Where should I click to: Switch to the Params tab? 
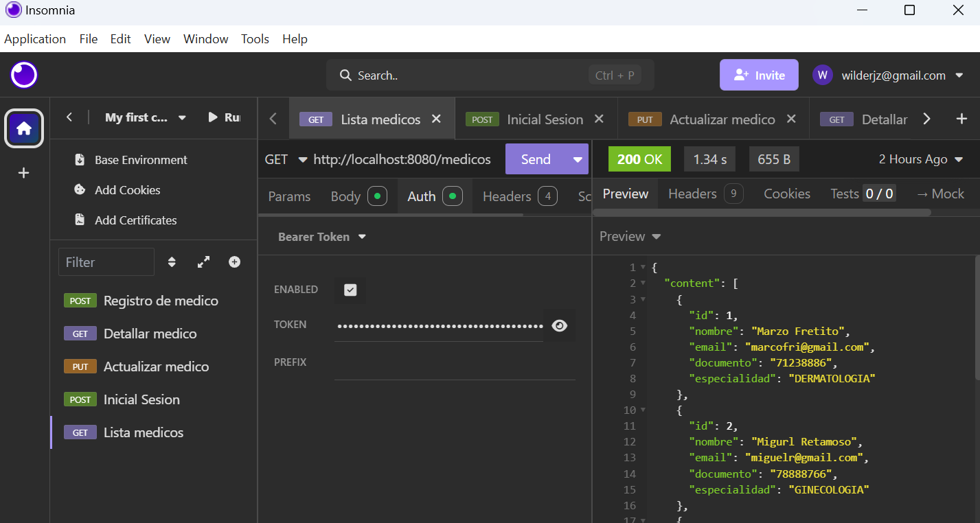point(289,196)
